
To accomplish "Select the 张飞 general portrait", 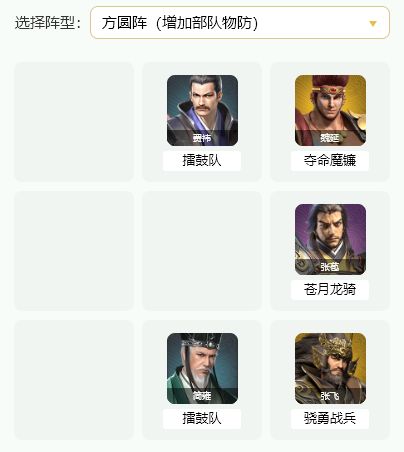I will pyautogui.click(x=330, y=368).
